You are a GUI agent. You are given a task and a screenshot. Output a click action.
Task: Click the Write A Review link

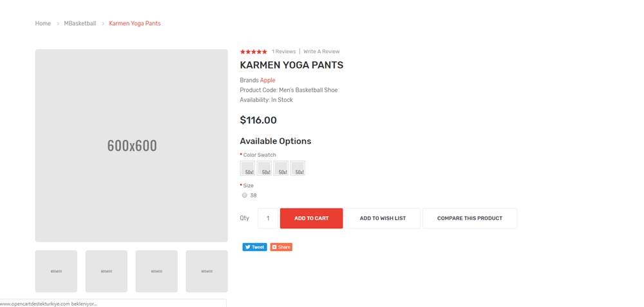(x=321, y=52)
